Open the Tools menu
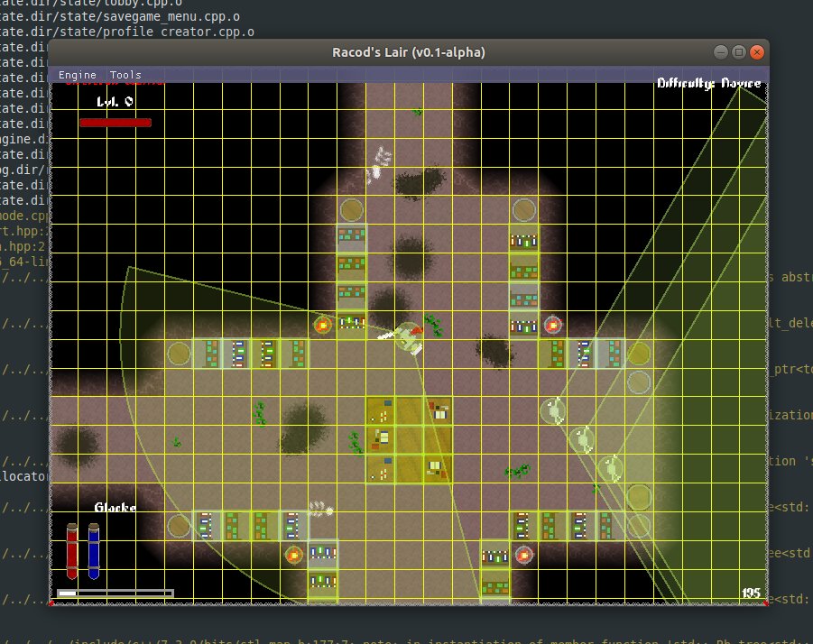Screen dimensions: 813x644 pyautogui.click(x=125, y=75)
